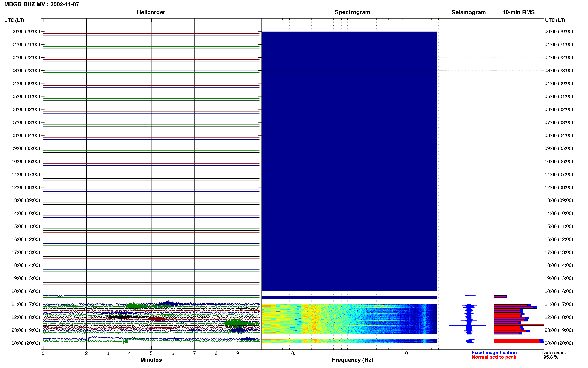Click the short RMS bar near 20:00
588x368 pixels.
500,296
